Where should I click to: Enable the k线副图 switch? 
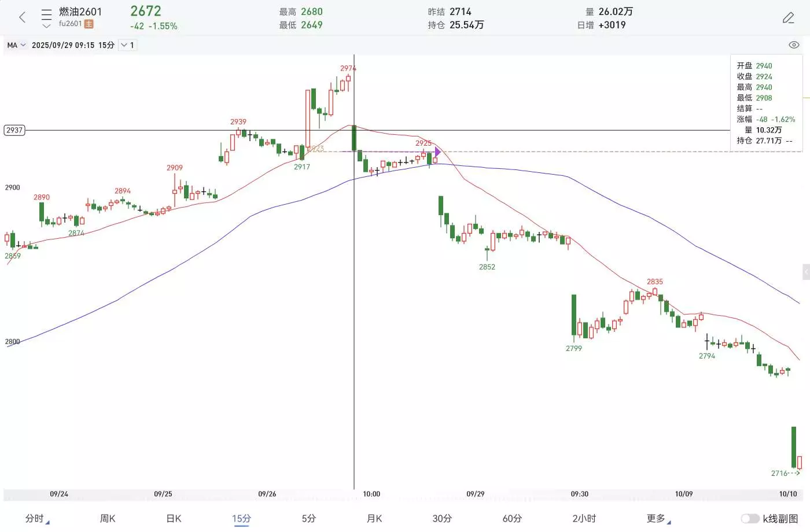point(750,519)
